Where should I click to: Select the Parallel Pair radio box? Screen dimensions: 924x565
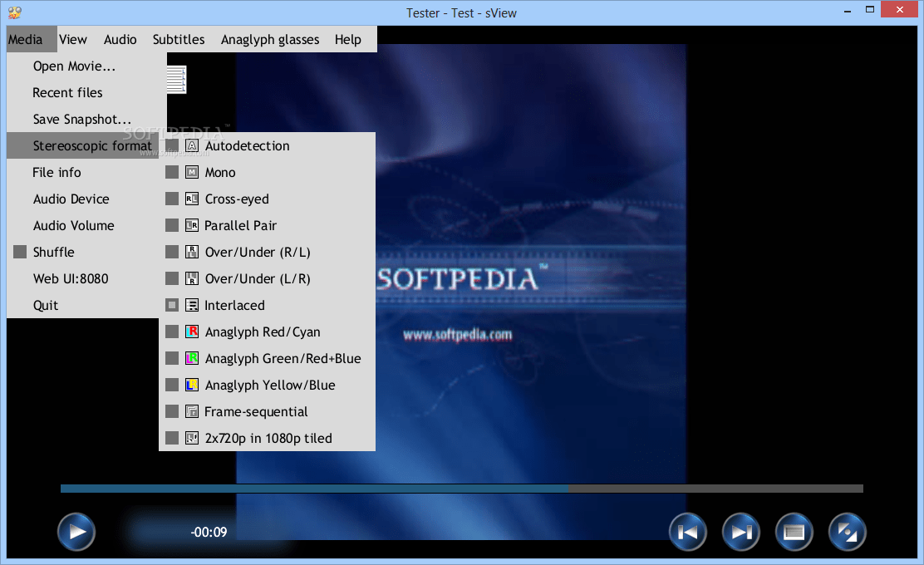click(x=172, y=225)
